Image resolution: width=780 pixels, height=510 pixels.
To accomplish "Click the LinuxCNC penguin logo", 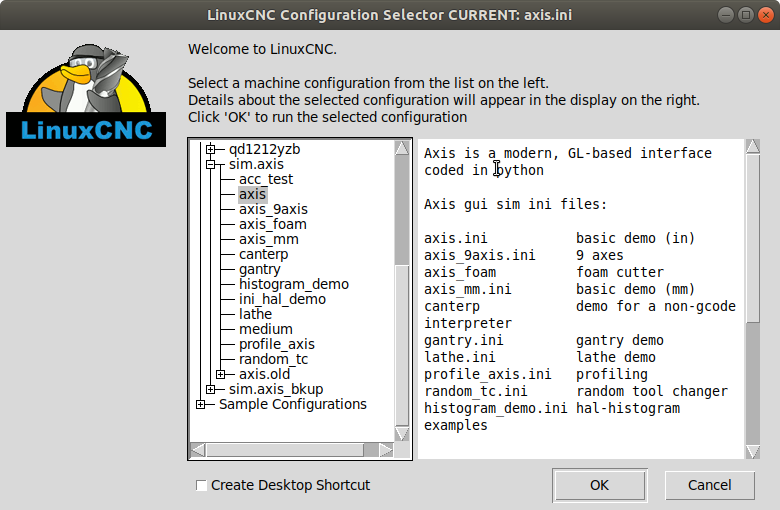I will coord(86,95).
